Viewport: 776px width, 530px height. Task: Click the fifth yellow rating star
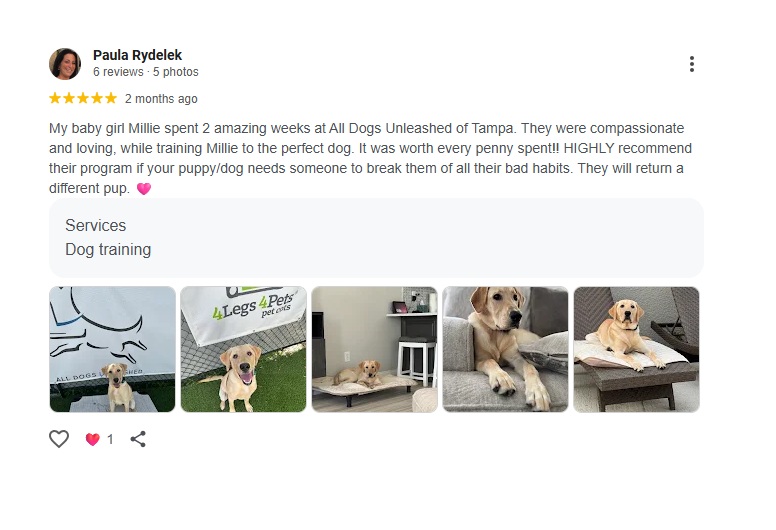click(111, 98)
